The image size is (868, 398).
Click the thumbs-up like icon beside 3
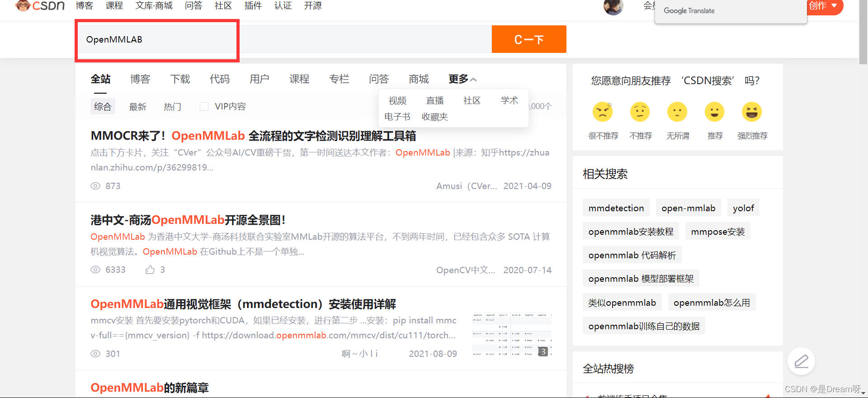click(x=150, y=270)
